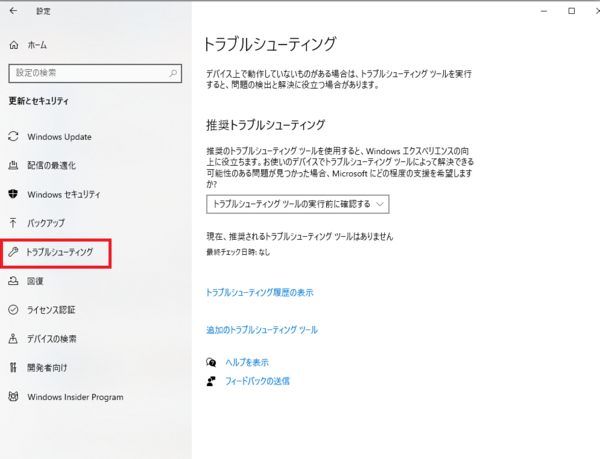Click the トラブルシューティング wrench icon
The width and height of the screenshot is (600, 459).
[13, 252]
